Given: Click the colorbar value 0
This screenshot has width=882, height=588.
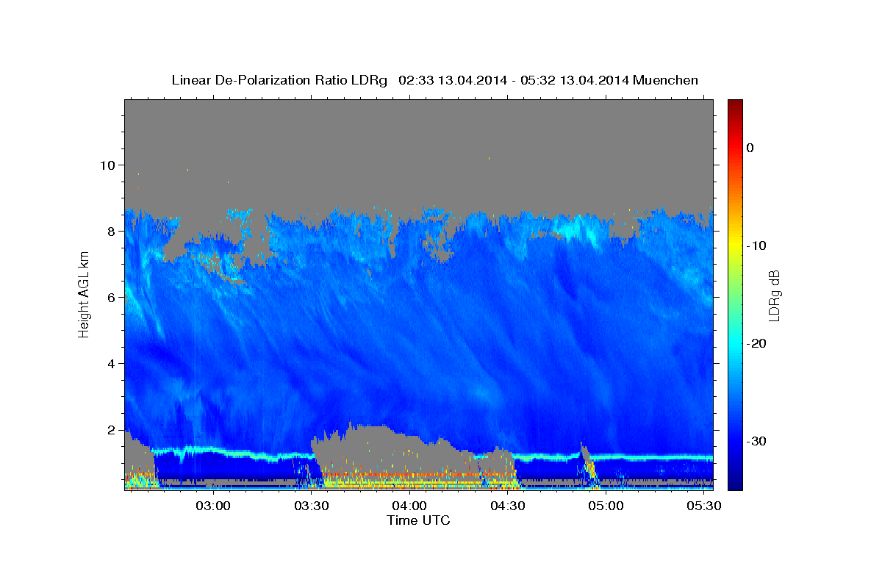Looking at the screenshot, I should (750, 148).
